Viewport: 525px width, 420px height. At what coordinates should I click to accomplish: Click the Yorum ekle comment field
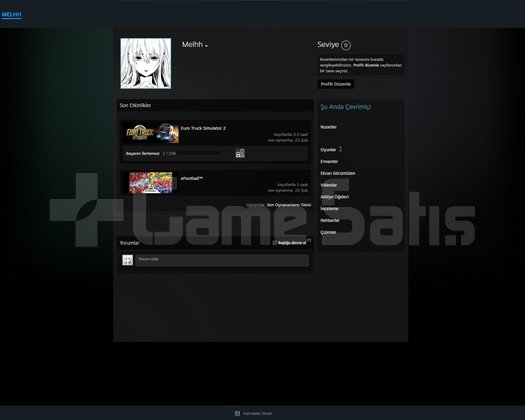click(222, 260)
